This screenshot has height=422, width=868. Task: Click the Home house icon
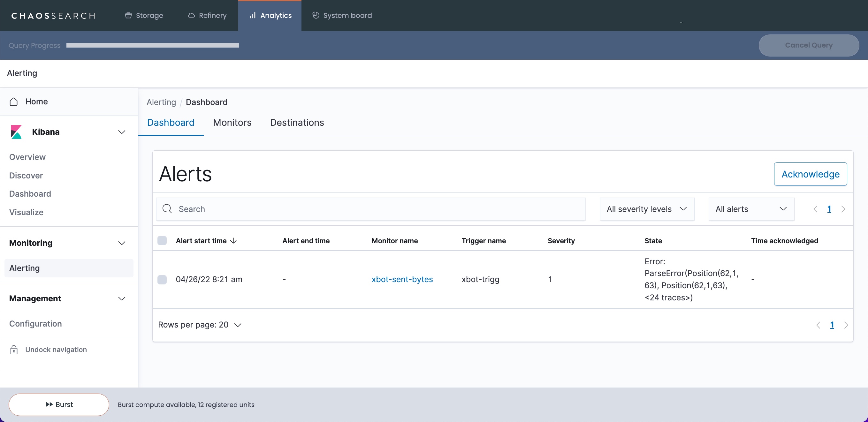(14, 102)
